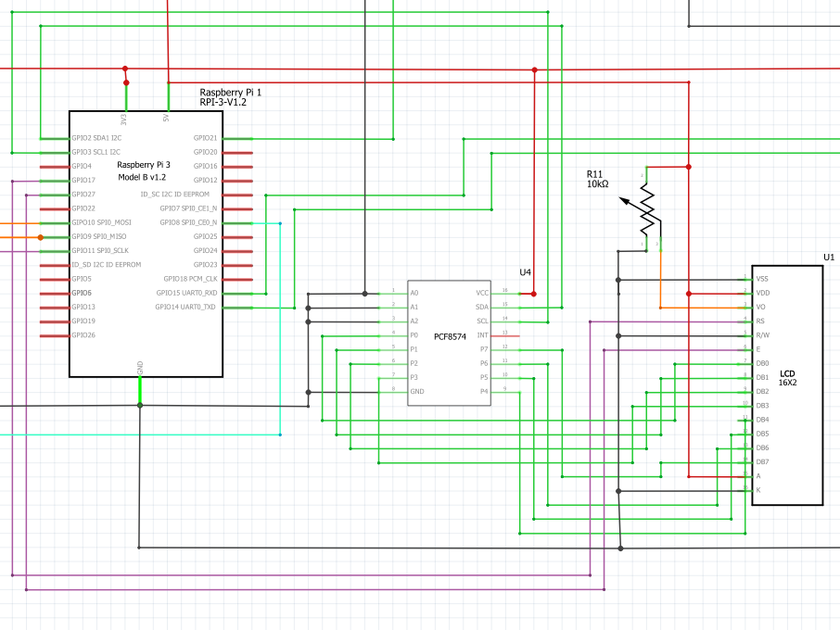Viewport: 840px width, 630px height.
Task: Click the Raspberry Pi GND pin label
Action: tap(140, 368)
